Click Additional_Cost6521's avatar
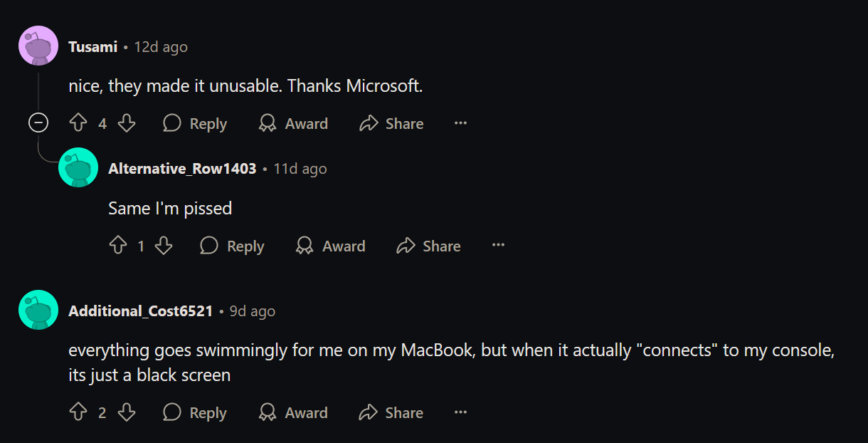 coord(38,310)
